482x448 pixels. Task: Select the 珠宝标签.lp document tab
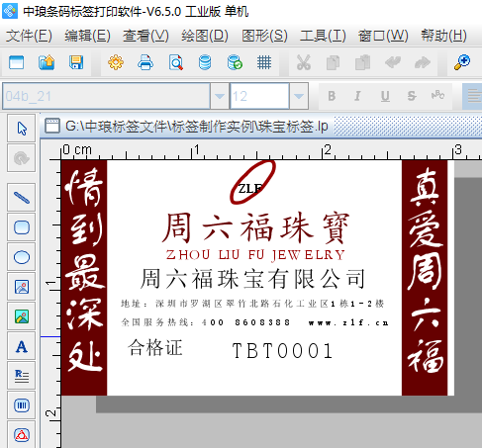[x=187, y=126]
